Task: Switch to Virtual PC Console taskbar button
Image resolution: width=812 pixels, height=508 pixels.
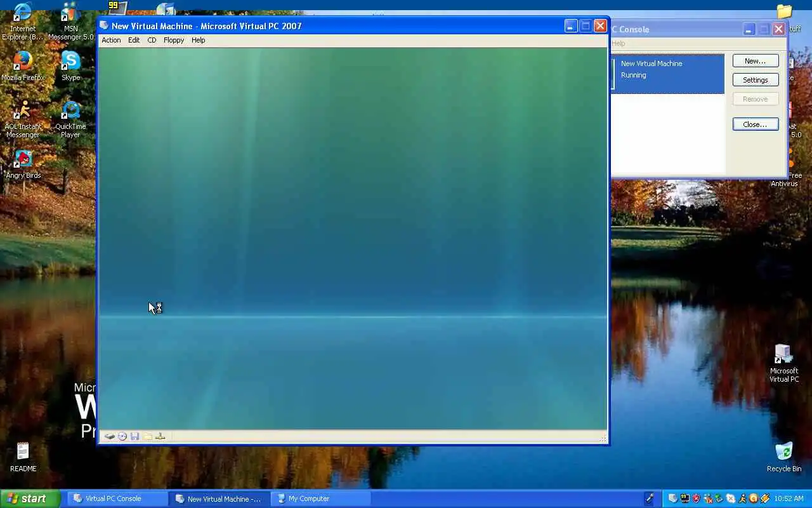Action: tap(118, 498)
